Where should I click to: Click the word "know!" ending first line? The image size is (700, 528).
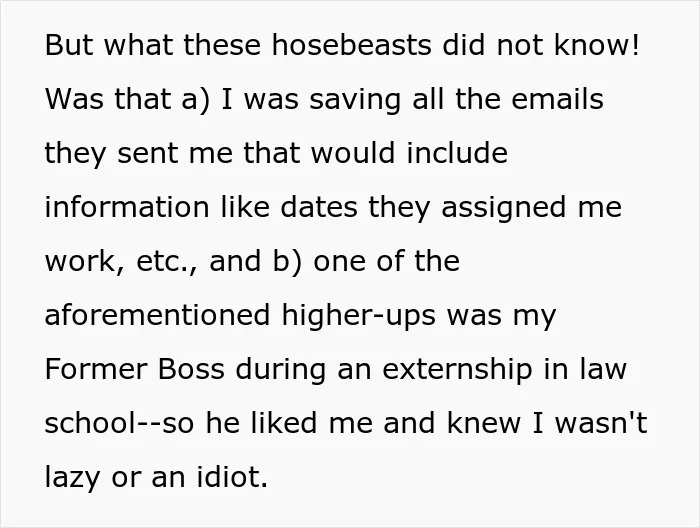[597, 45]
